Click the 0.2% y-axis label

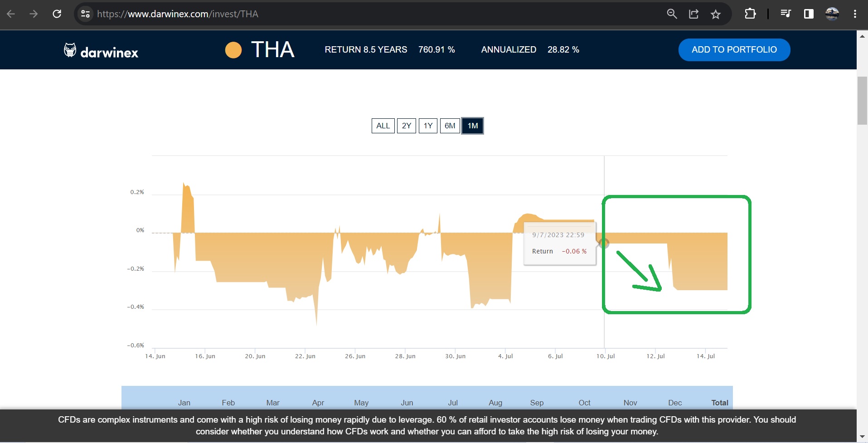(x=137, y=192)
